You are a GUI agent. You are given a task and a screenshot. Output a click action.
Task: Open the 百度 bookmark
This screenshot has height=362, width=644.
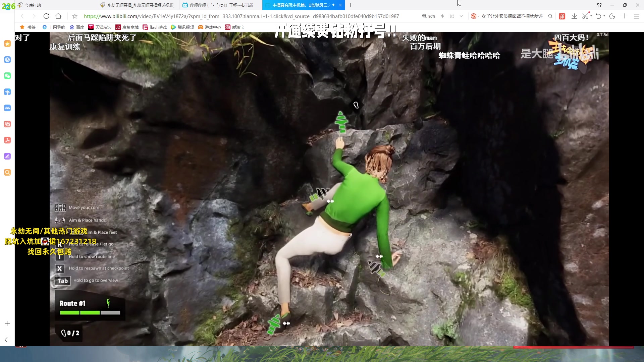click(x=77, y=27)
